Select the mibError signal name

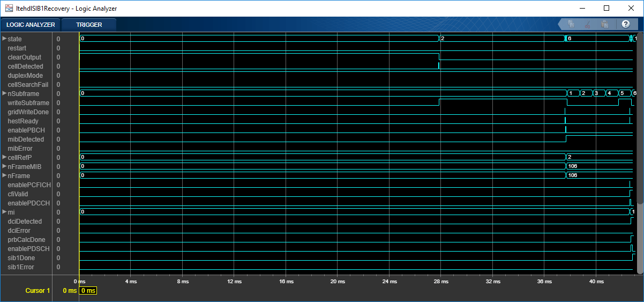point(20,149)
